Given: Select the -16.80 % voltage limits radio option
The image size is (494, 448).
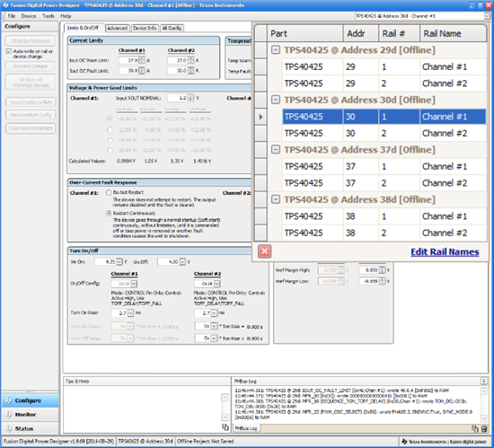Looking at the screenshot, I should tap(110, 119).
